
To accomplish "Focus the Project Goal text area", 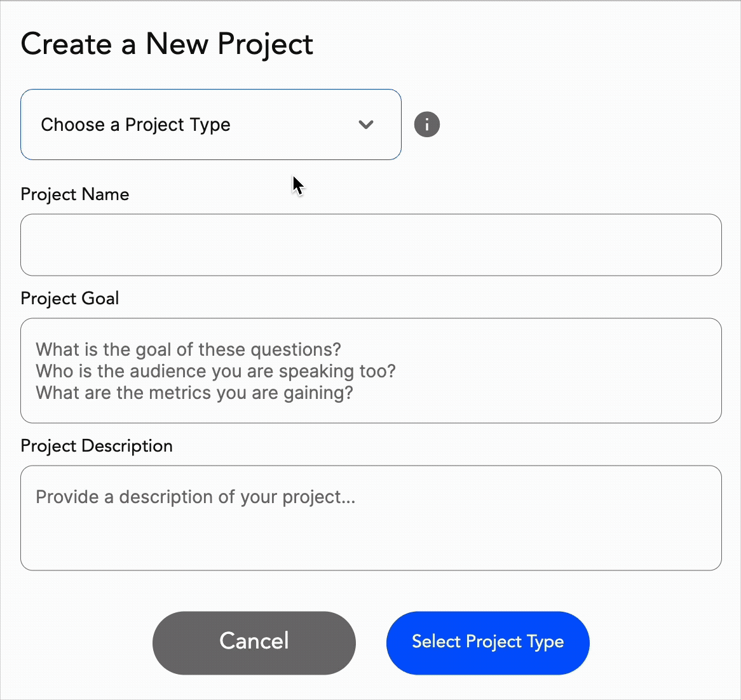I will (x=371, y=371).
